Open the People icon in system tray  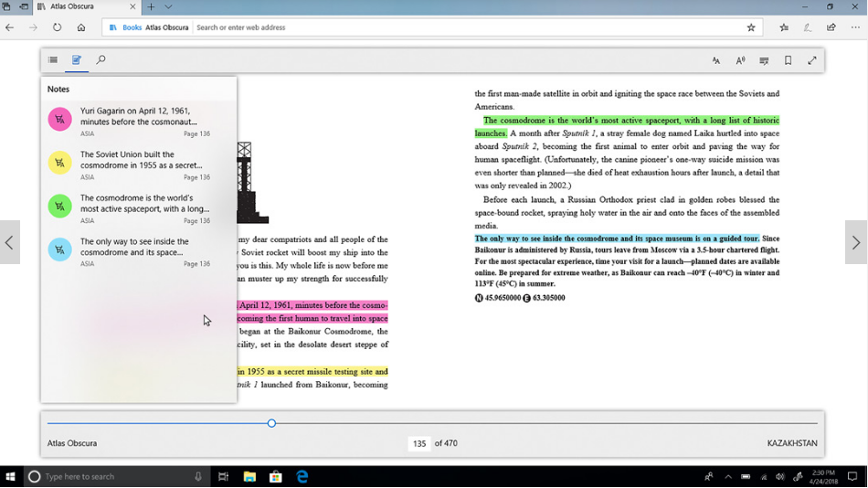(709, 477)
